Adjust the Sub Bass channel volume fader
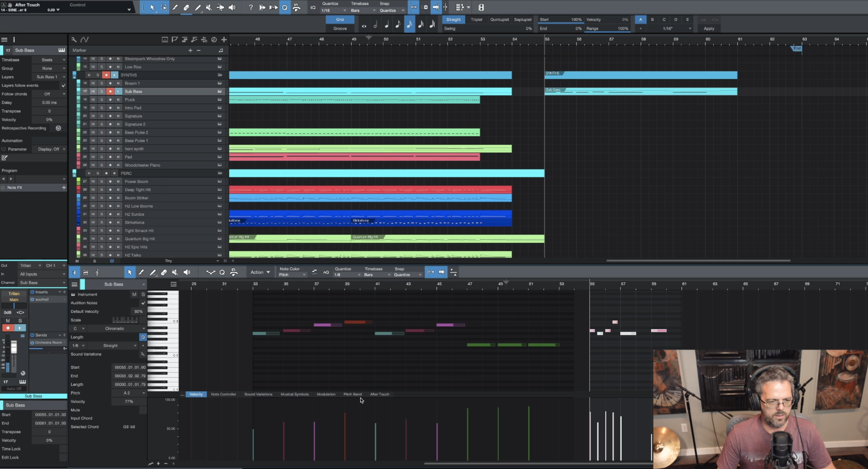Image resolution: width=868 pixels, height=469 pixels. pos(14,347)
